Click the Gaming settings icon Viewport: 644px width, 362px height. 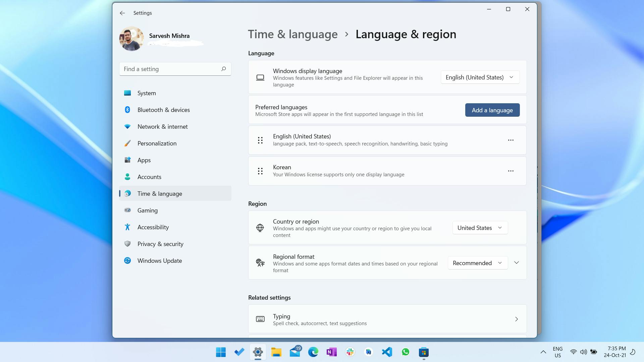point(127,210)
